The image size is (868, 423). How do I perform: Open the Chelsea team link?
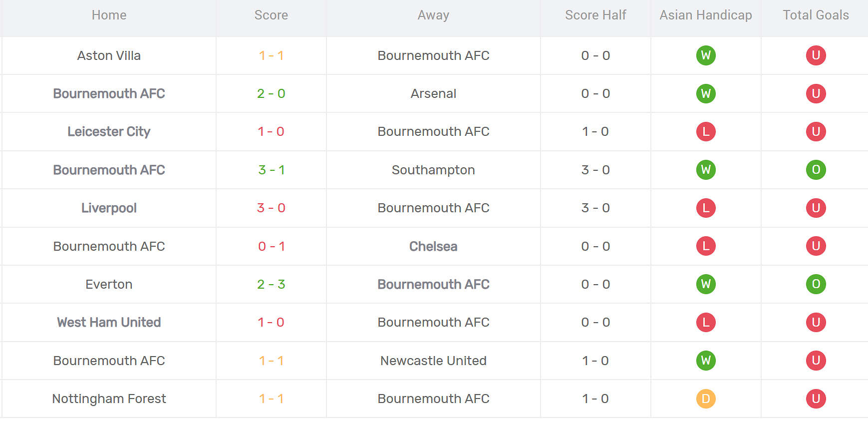[x=433, y=246]
